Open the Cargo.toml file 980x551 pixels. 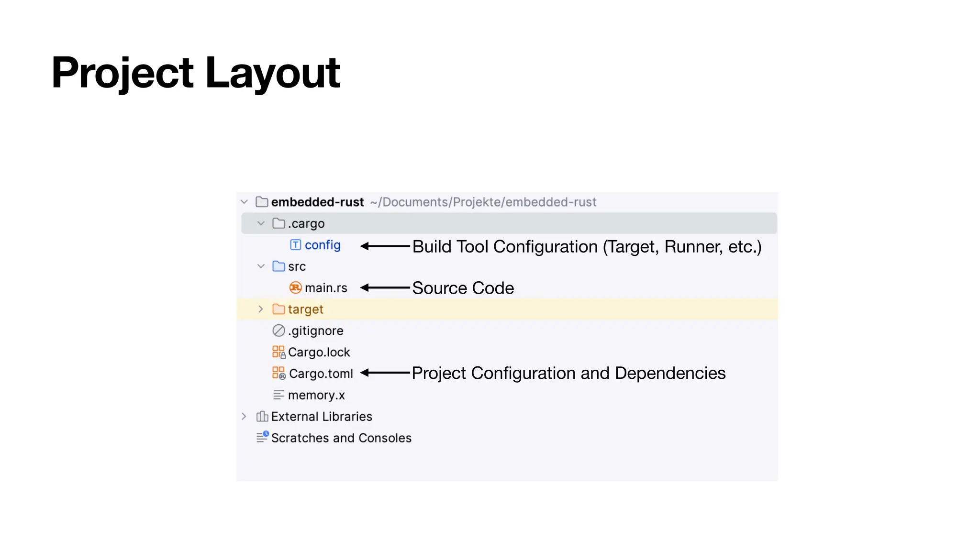point(321,374)
